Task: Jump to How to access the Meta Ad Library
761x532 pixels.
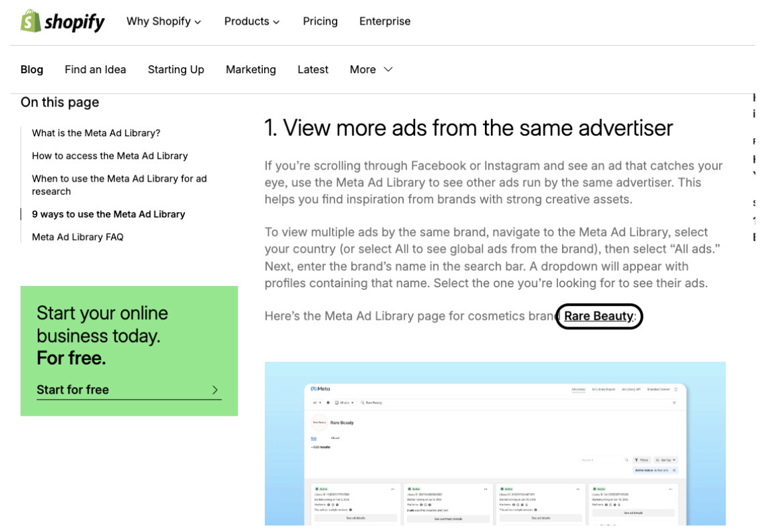Action: 110,156
